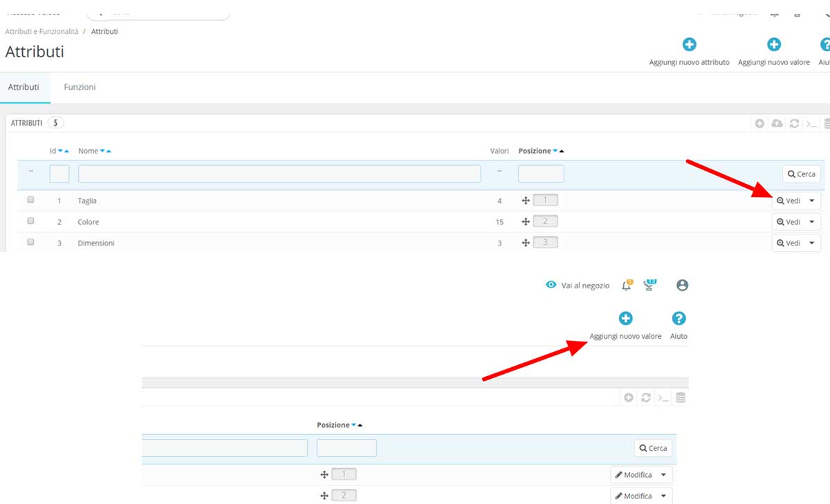Open the SQL manager database icon
The image size is (830, 504).
click(827, 123)
